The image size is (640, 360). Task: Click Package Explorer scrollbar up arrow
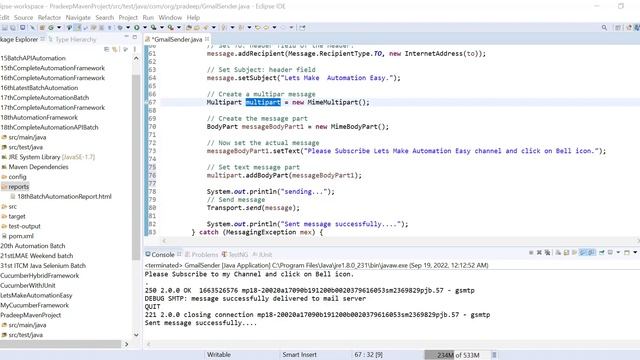(136, 58)
